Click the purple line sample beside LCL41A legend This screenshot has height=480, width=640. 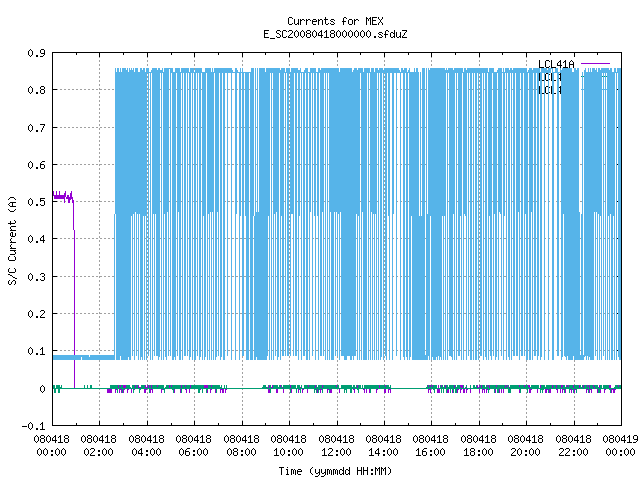tap(595, 64)
